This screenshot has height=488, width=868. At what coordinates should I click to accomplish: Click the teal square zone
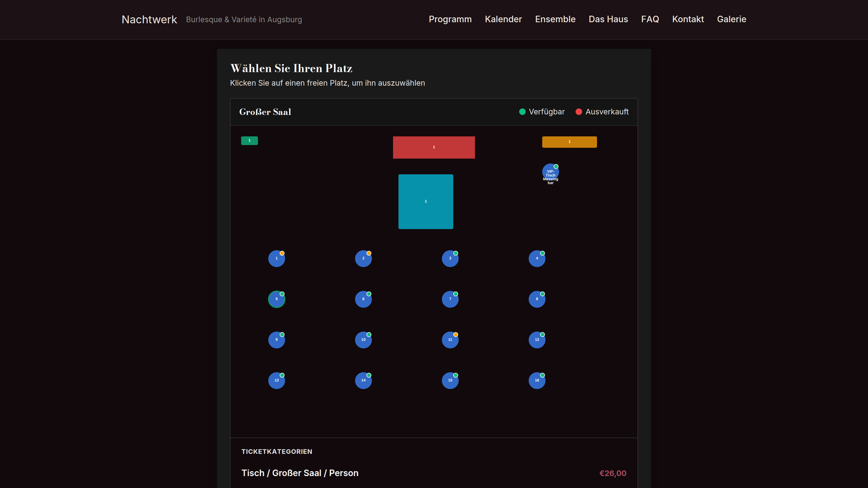coord(426,202)
